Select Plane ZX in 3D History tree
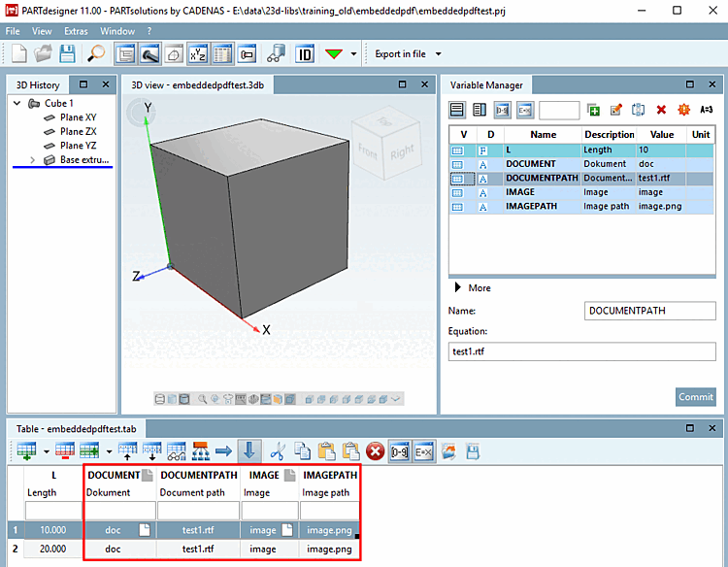Image resolution: width=728 pixels, height=567 pixels. (x=79, y=131)
